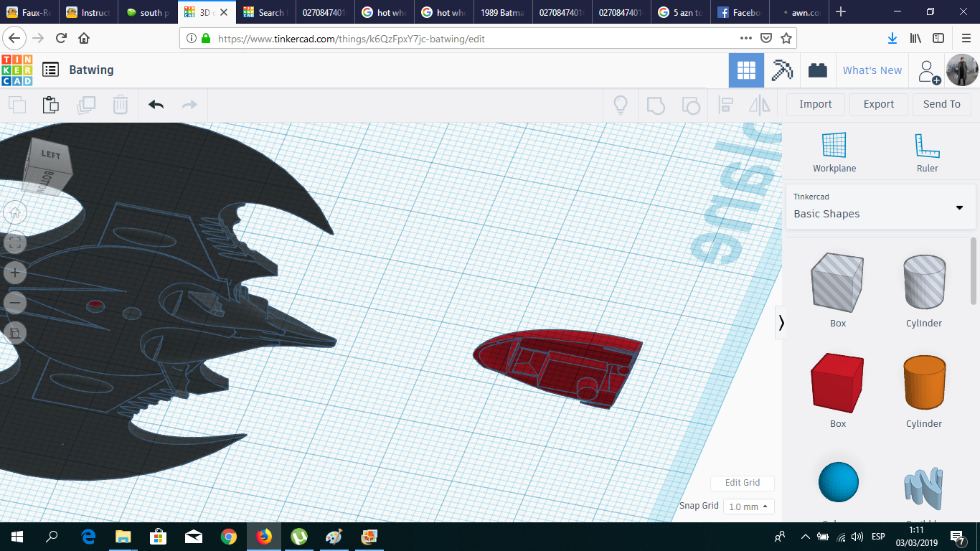
Task: Click the Edit Grid button
Action: point(743,483)
